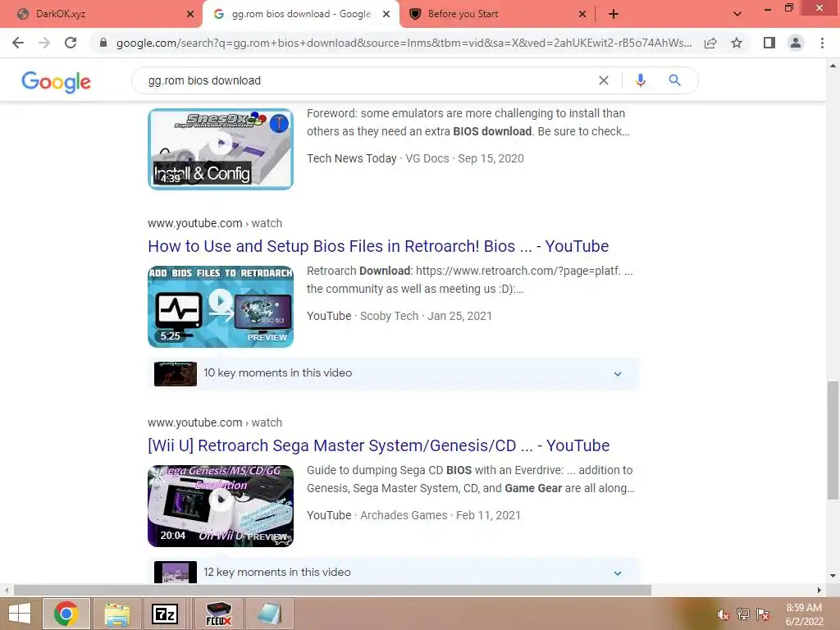Image resolution: width=840 pixels, height=630 pixels.
Task: Close the gg.rom bios download Google tab
Action: (386, 15)
